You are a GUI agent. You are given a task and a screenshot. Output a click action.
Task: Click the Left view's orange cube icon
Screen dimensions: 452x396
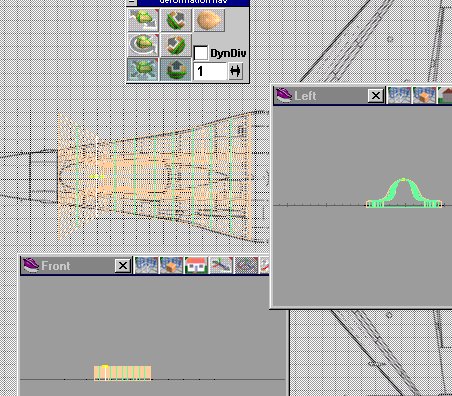click(424, 95)
